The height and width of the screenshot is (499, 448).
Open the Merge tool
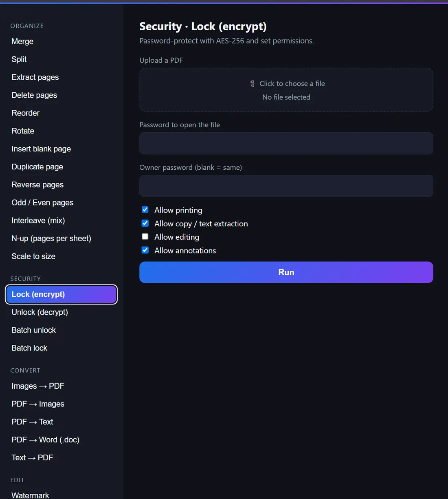point(61,42)
